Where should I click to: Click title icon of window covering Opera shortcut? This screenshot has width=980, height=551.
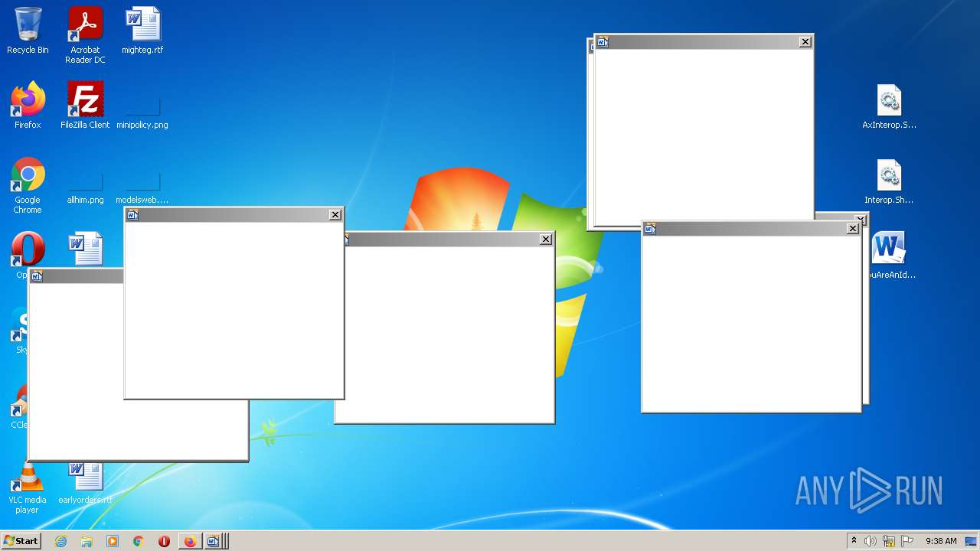37,276
